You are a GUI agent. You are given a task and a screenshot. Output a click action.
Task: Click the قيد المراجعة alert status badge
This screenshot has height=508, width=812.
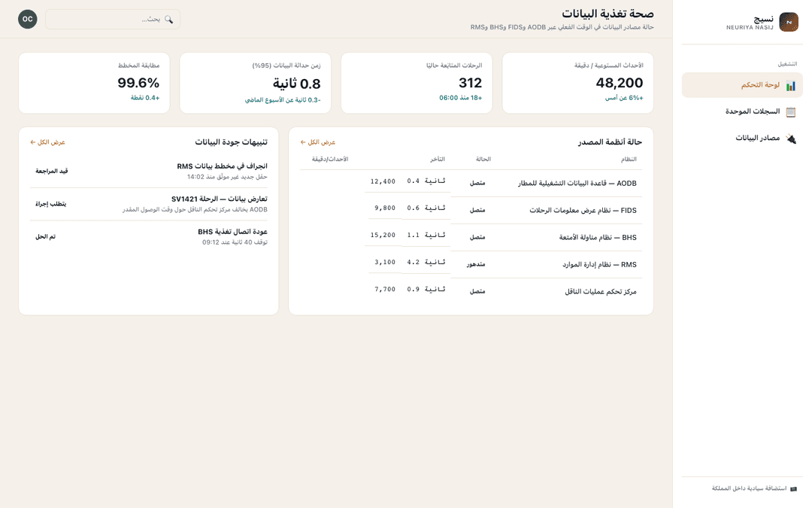click(x=51, y=171)
